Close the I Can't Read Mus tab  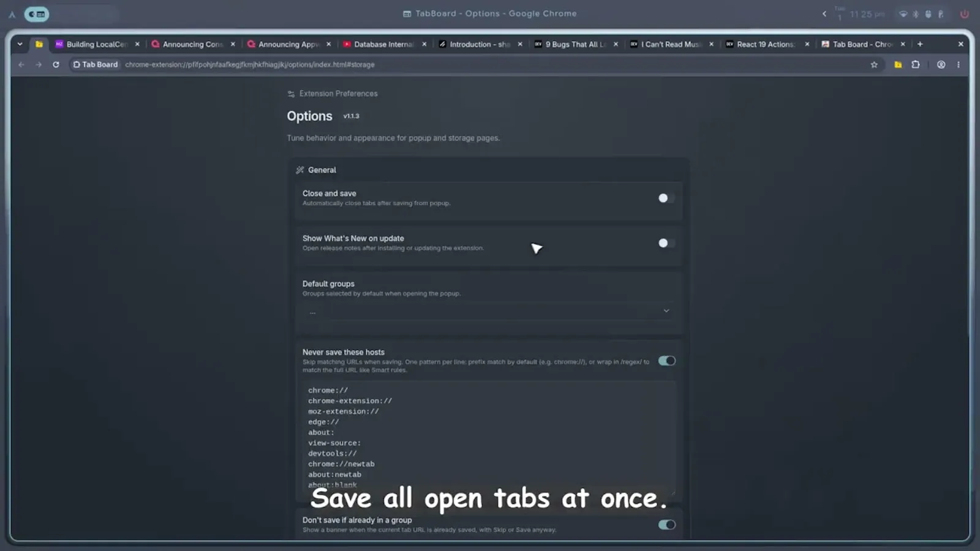[711, 44]
